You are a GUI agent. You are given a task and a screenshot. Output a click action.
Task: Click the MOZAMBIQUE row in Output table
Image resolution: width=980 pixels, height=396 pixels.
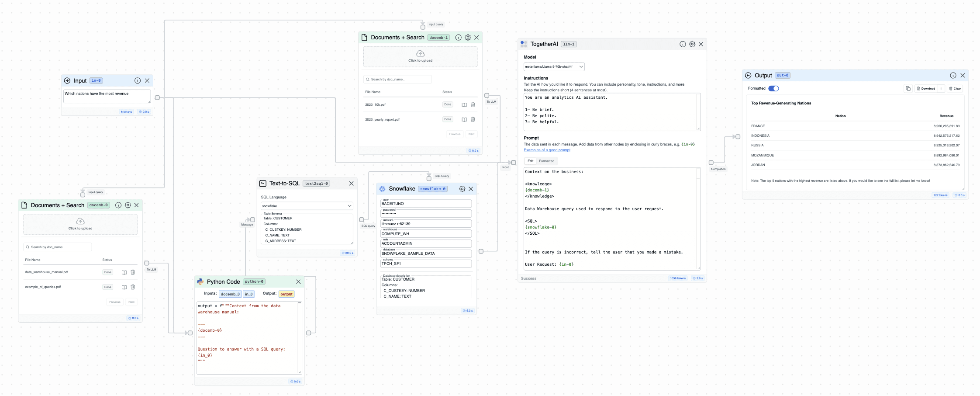point(855,155)
